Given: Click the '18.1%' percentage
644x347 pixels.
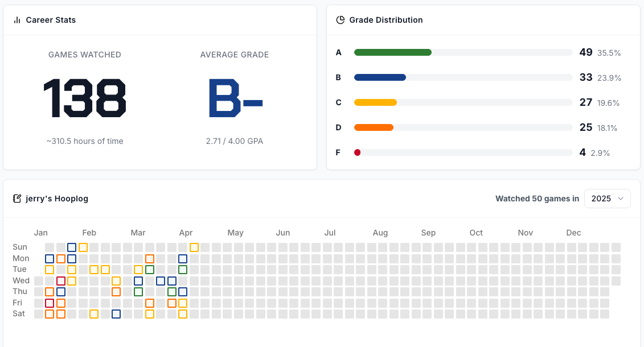Looking at the screenshot, I should coord(608,128).
